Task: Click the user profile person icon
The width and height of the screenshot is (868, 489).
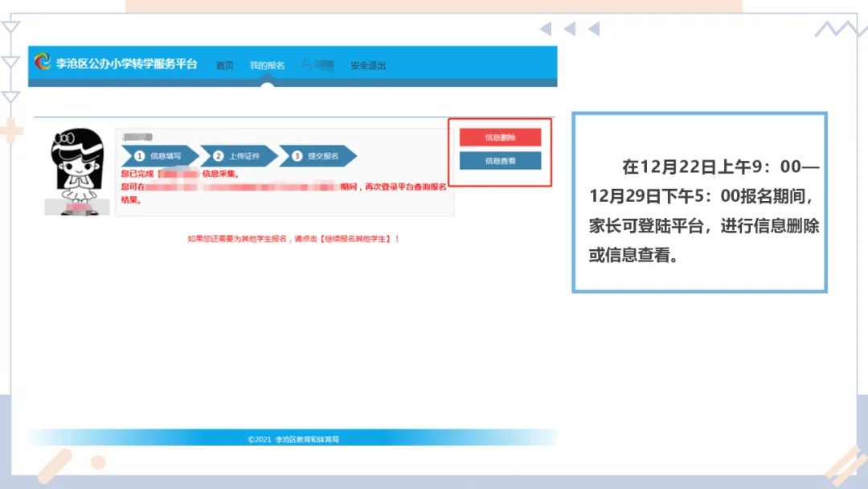Action: coord(305,65)
